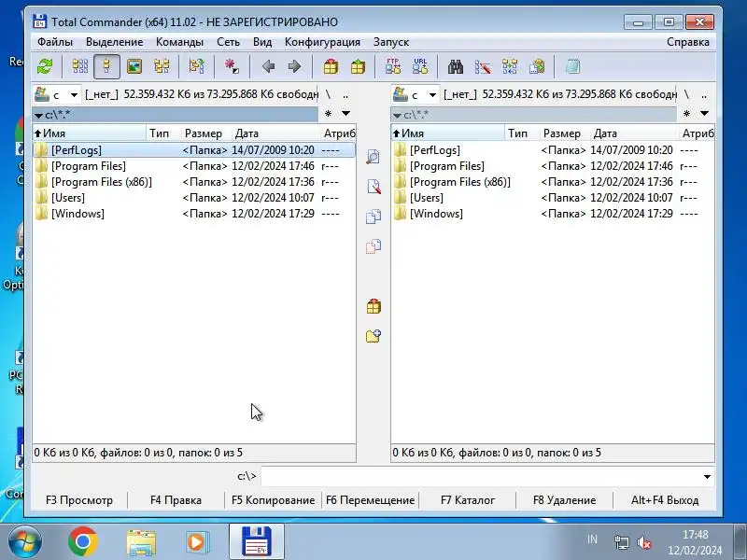Image resolution: width=747 pixels, height=560 pixels.
Task: Open left panel favorites asterisk button
Action: [329, 113]
